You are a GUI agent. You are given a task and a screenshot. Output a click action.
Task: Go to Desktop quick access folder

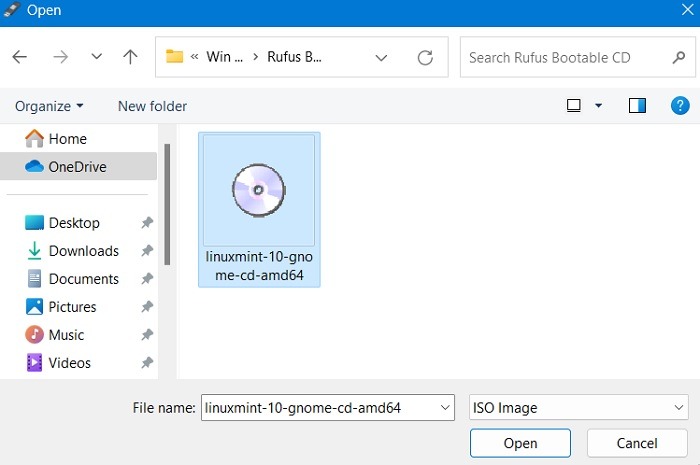(62, 223)
